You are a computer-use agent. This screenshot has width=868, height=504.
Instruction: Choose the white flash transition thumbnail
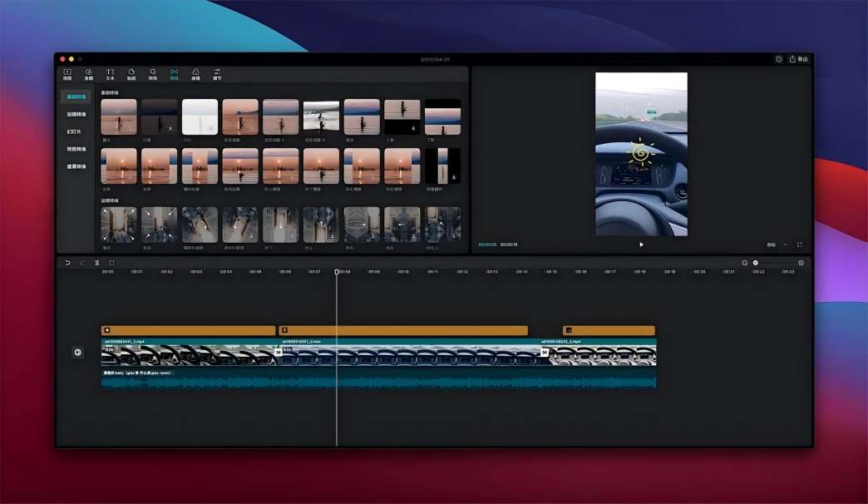pyautogui.click(x=200, y=116)
